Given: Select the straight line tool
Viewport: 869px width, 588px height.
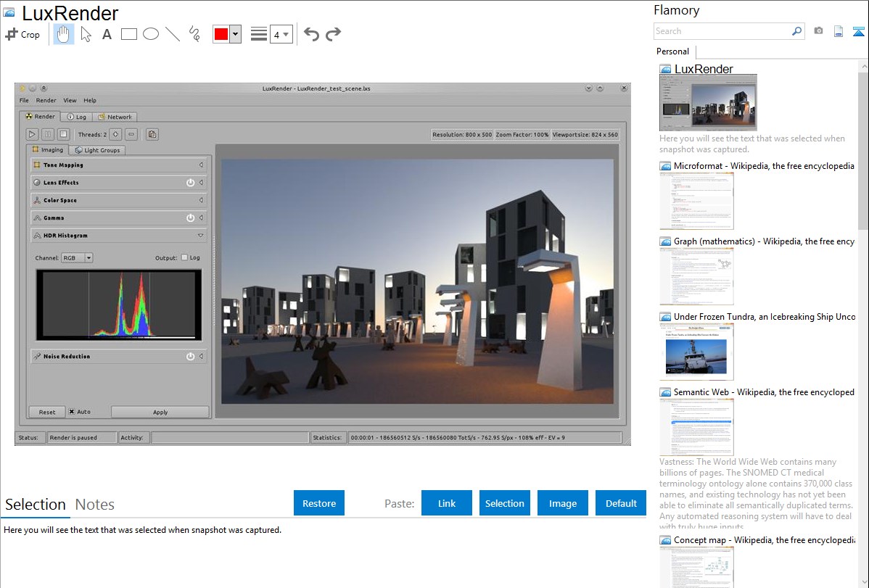Looking at the screenshot, I should 173,34.
